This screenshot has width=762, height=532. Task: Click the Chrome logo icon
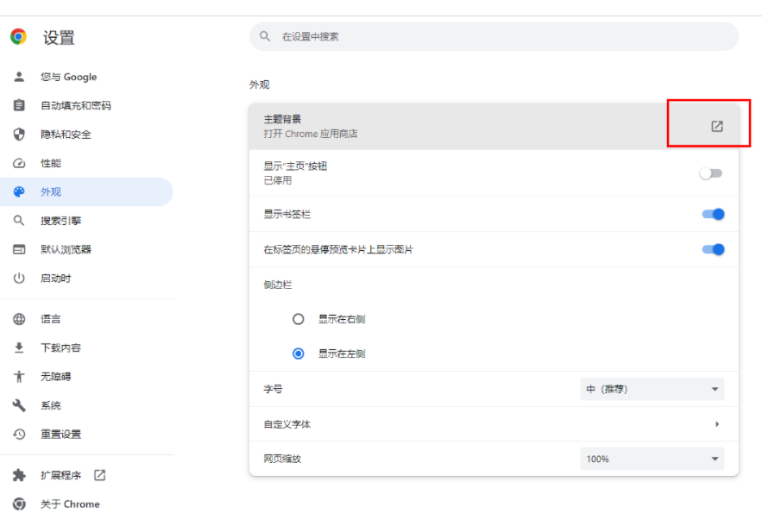click(x=18, y=36)
